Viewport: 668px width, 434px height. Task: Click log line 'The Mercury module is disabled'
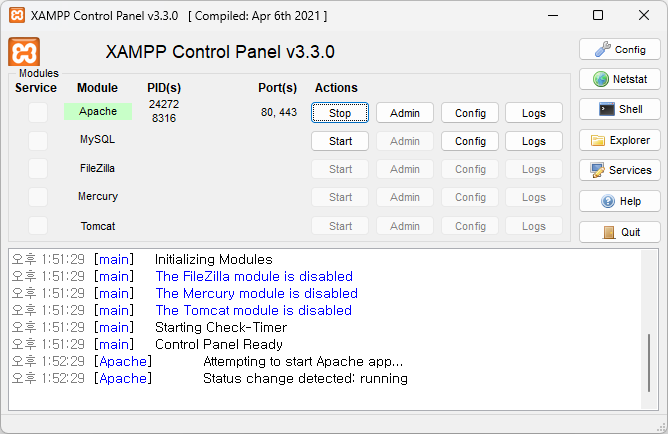click(x=256, y=293)
